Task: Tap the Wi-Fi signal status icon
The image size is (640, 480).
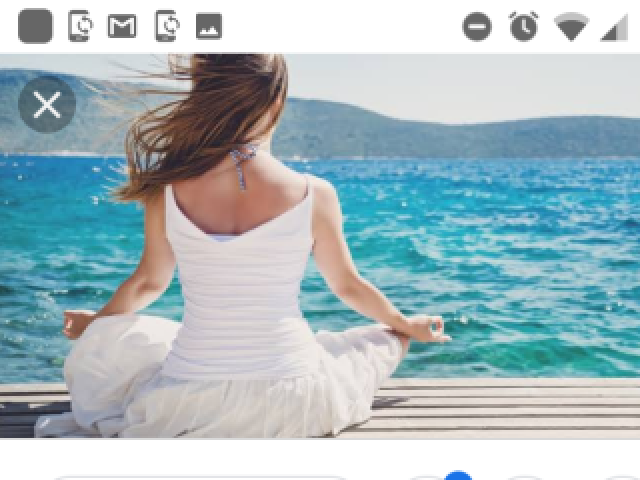Action: tap(571, 27)
